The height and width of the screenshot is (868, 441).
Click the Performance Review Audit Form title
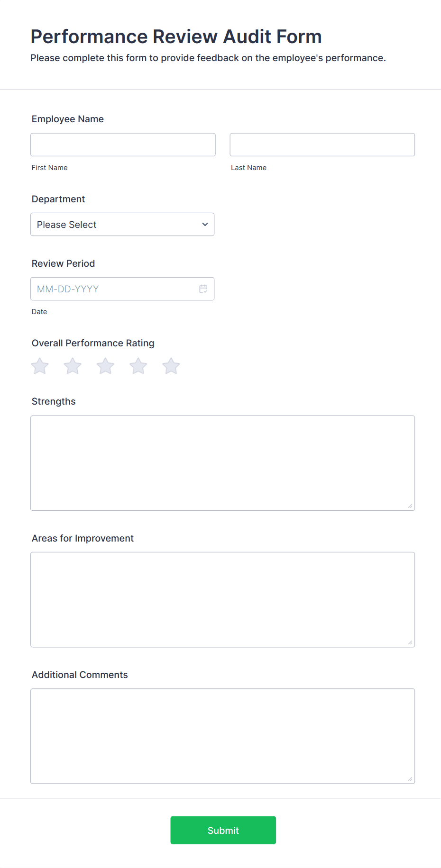[176, 36]
